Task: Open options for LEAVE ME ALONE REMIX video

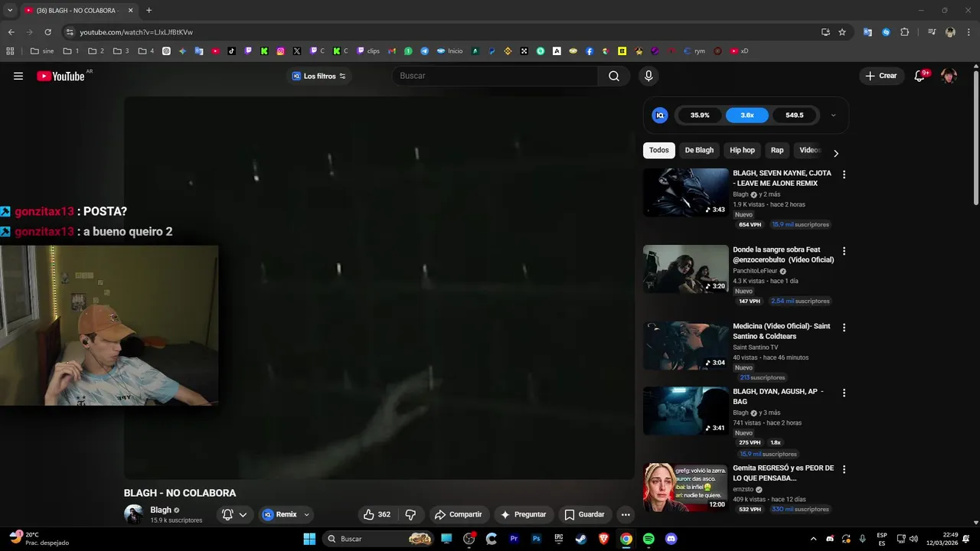Action: [844, 174]
